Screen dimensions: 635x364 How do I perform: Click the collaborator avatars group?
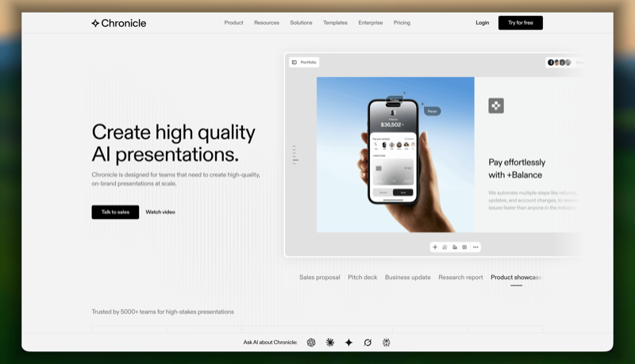coord(560,63)
